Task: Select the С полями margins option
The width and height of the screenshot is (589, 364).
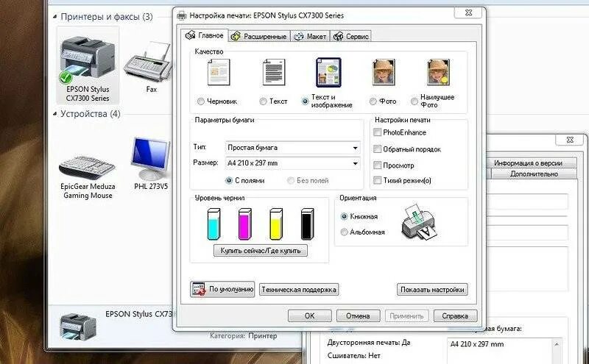Action: tap(228, 180)
